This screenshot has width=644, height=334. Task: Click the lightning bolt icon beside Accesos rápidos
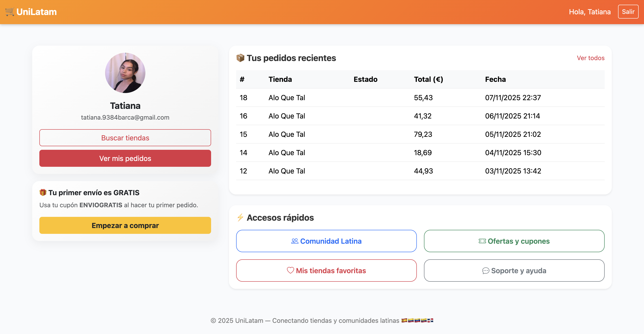(x=241, y=217)
